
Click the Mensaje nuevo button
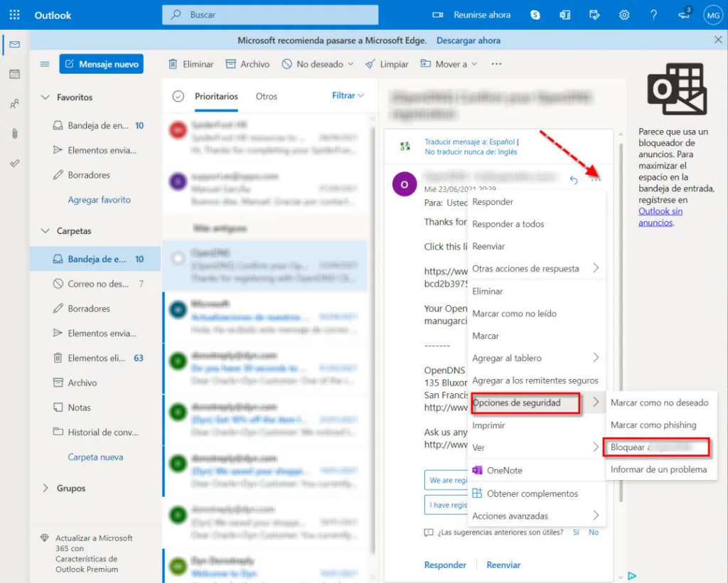[x=101, y=64]
